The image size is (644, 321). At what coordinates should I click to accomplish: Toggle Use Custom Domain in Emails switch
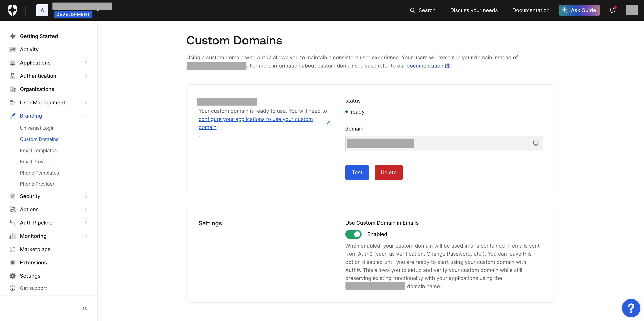(353, 234)
